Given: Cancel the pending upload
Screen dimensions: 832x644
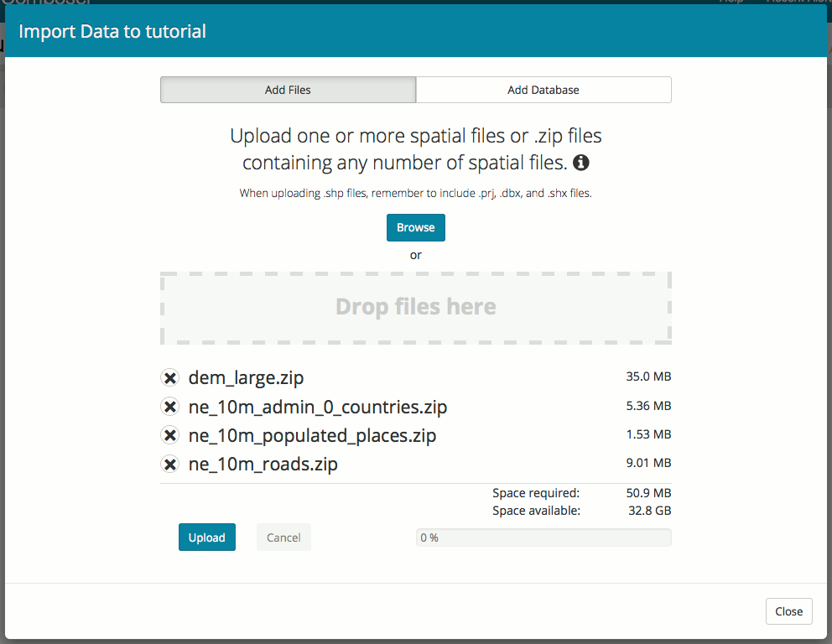Looking at the screenshot, I should (x=283, y=538).
